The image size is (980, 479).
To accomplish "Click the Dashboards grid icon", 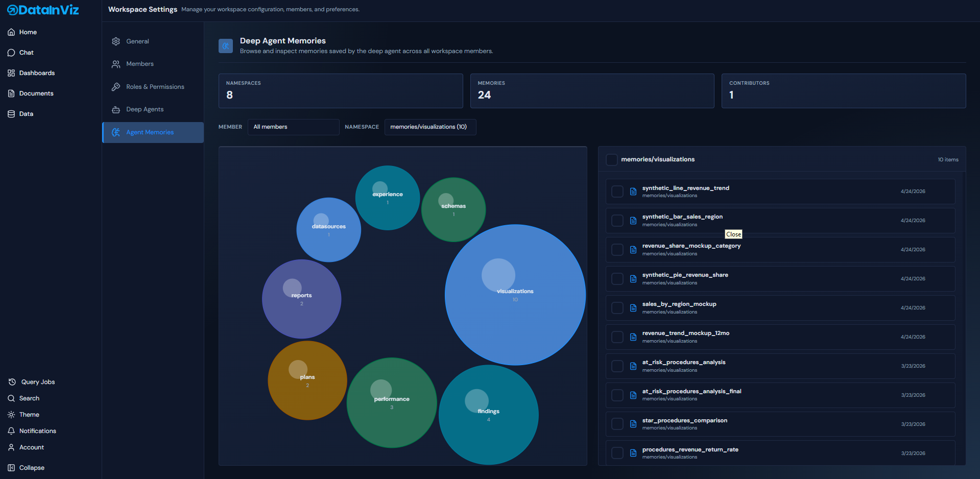I will click(11, 73).
